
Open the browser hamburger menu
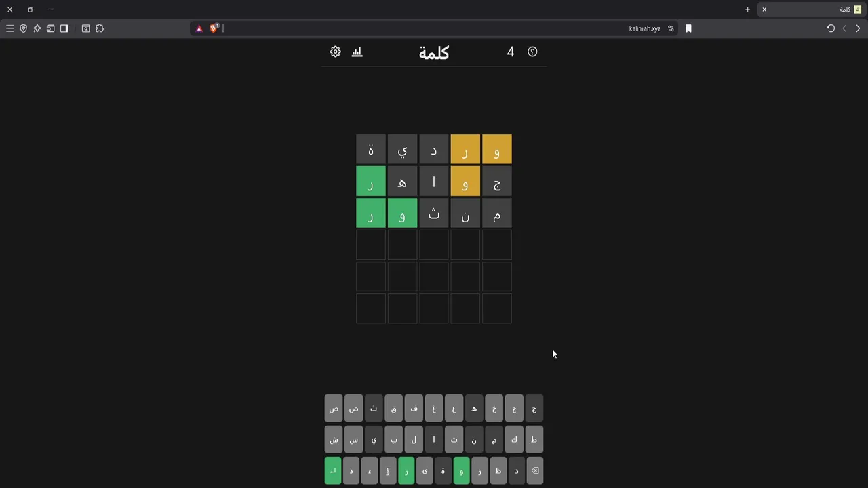(x=9, y=28)
